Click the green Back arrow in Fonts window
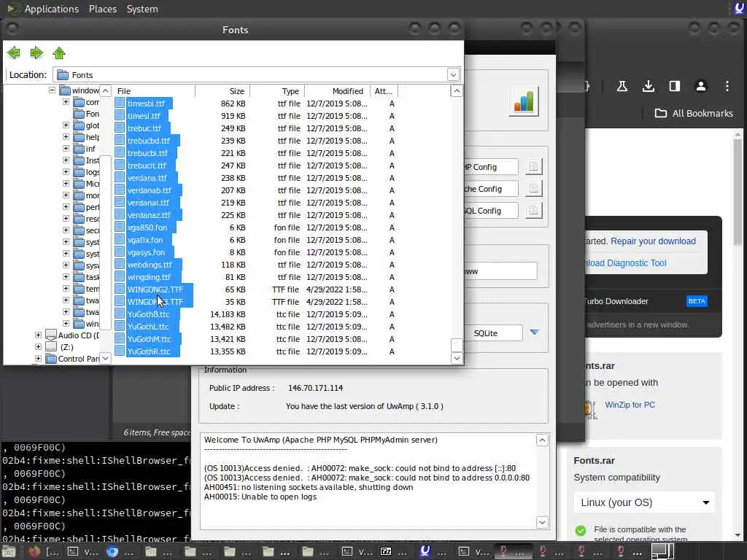The height and width of the screenshot is (560, 747). (14, 52)
